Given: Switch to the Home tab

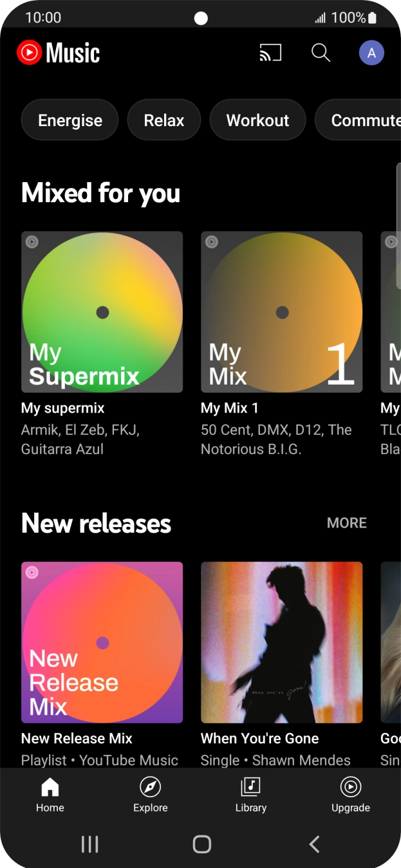Looking at the screenshot, I should (50, 795).
